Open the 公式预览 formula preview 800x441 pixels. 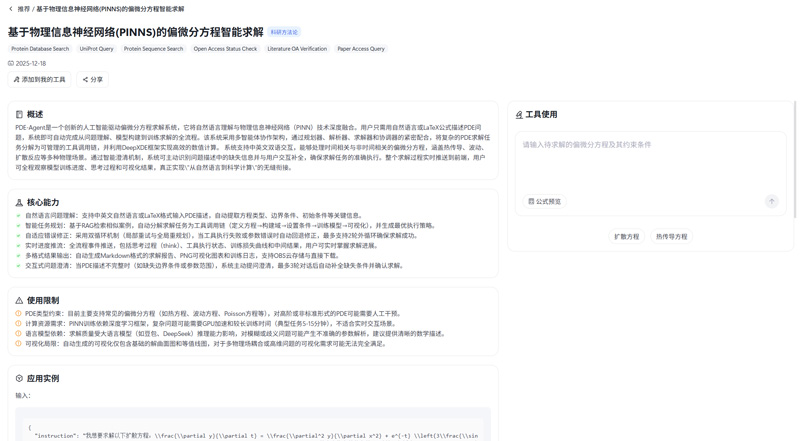[x=545, y=202]
